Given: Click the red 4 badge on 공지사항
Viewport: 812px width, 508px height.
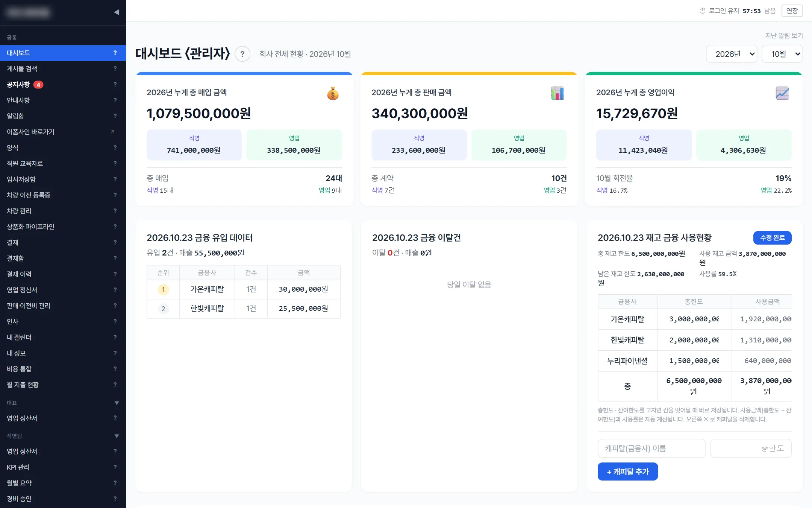Looking at the screenshot, I should tap(38, 85).
